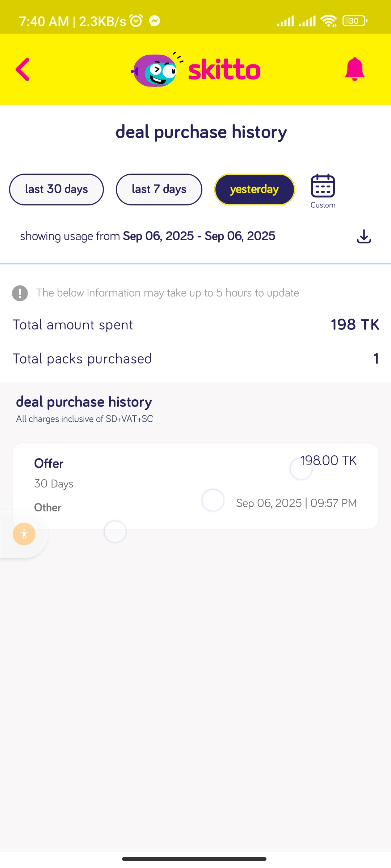
Task: Tap the skitto wordmark text
Action: [x=224, y=70]
